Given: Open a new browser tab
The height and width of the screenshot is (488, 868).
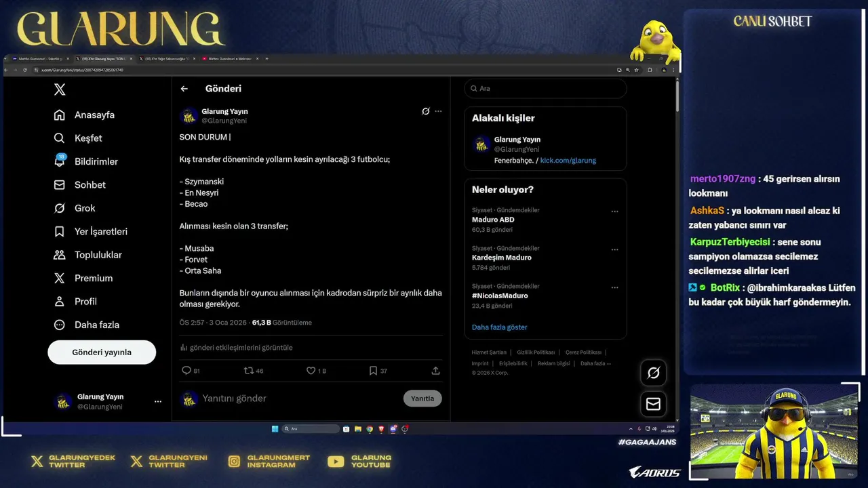Looking at the screenshot, I should click(267, 59).
